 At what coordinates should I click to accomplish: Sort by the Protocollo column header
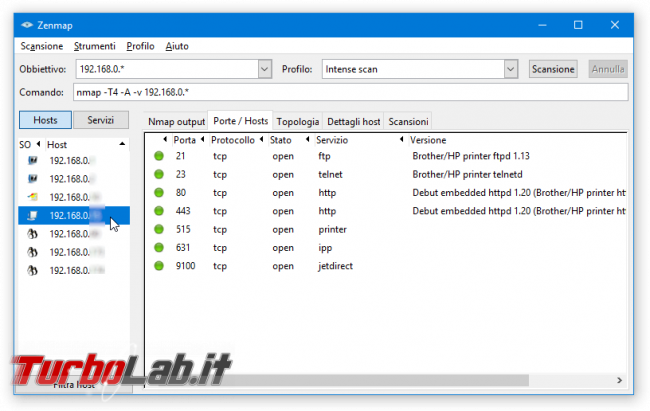point(233,140)
